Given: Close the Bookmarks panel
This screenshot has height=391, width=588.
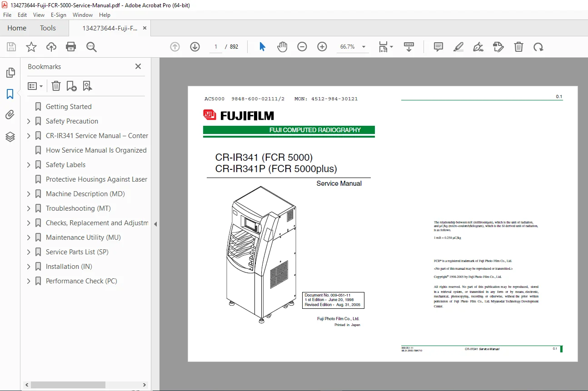Looking at the screenshot, I should click(138, 66).
